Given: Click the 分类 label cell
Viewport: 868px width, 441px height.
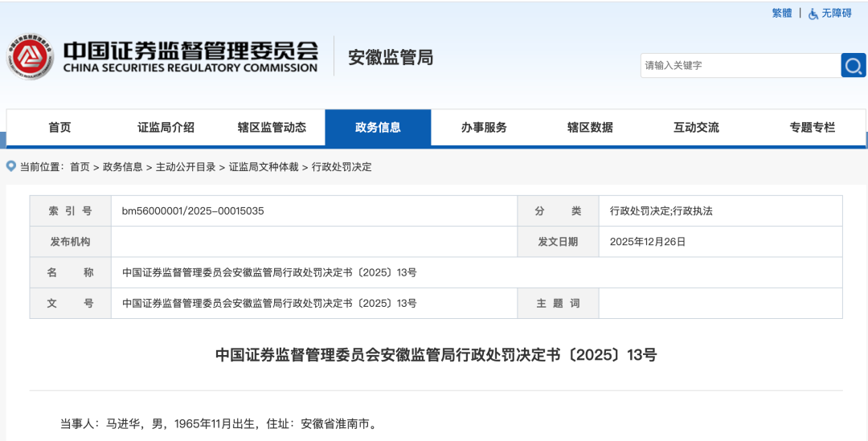Looking at the screenshot, I should [x=558, y=210].
